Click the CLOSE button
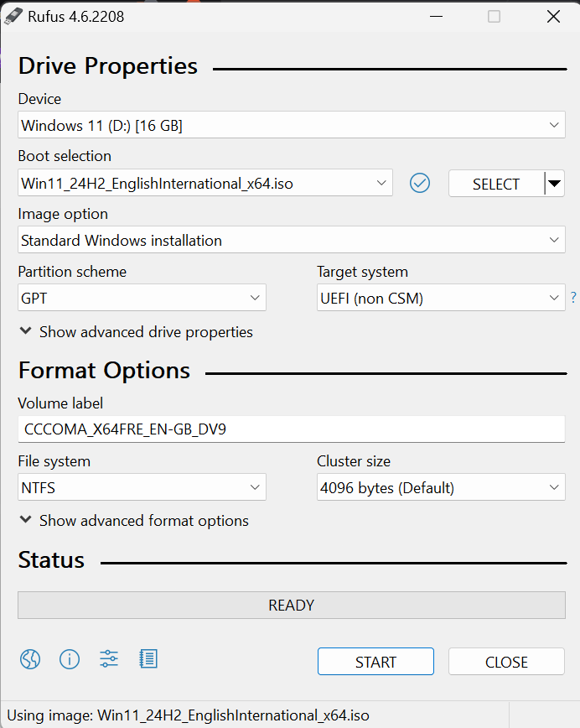The width and height of the screenshot is (580, 728). [x=507, y=662]
